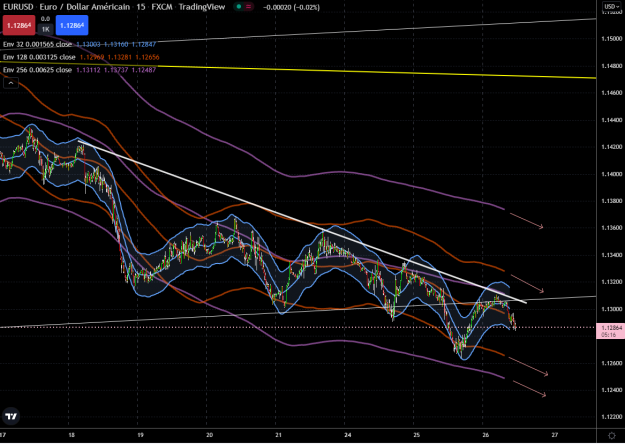Click the date label 21 on time axis
Image resolution: width=625 pixels, height=444 pixels.
point(278,435)
